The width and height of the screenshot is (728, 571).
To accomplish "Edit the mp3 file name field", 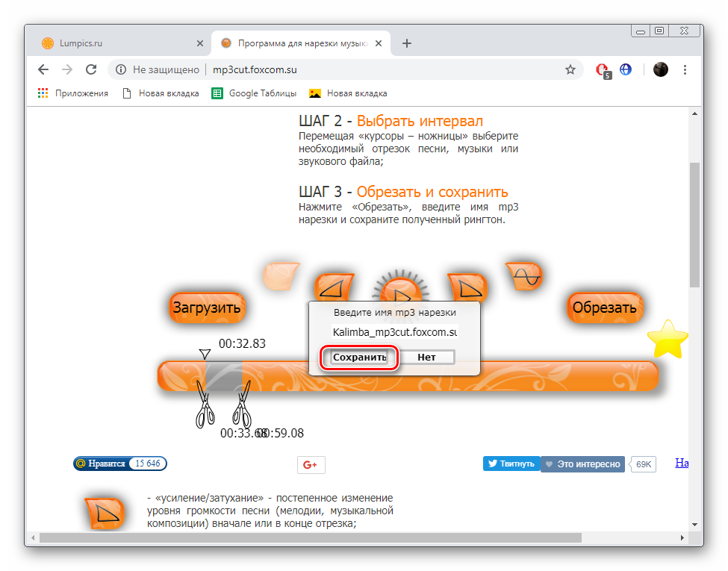I will click(394, 331).
